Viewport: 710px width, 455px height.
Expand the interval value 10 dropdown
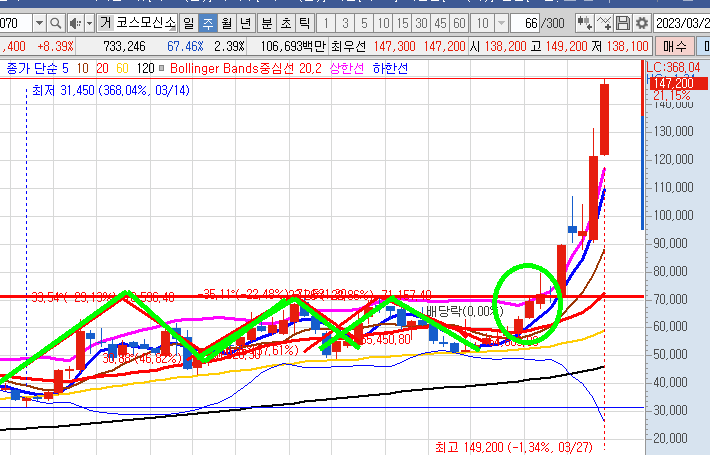point(500,22)
